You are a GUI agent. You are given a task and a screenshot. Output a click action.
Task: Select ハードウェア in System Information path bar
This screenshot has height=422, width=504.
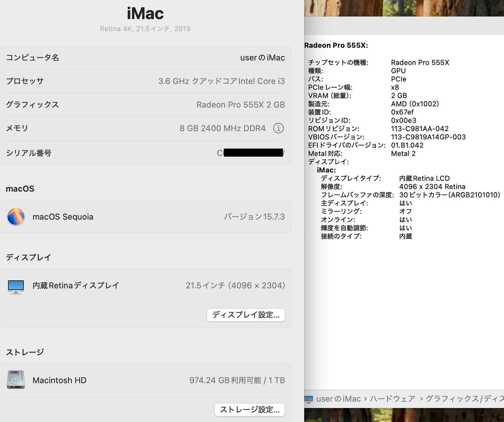point(392,399)
